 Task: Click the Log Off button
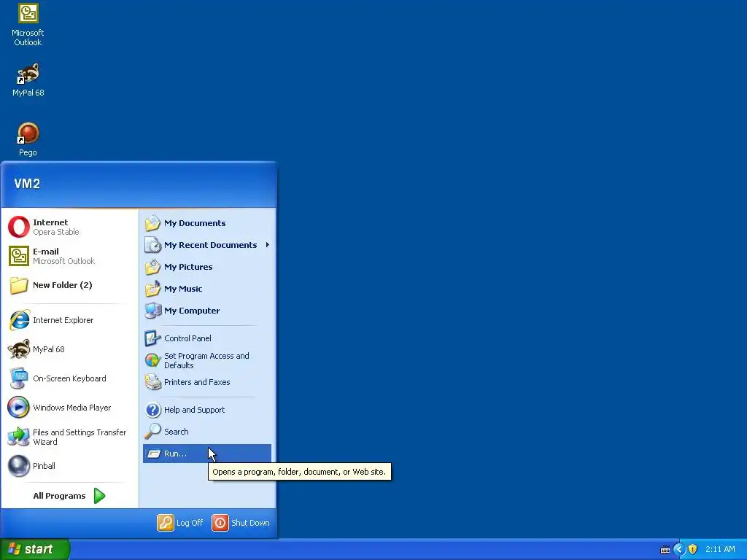point(180,522)
